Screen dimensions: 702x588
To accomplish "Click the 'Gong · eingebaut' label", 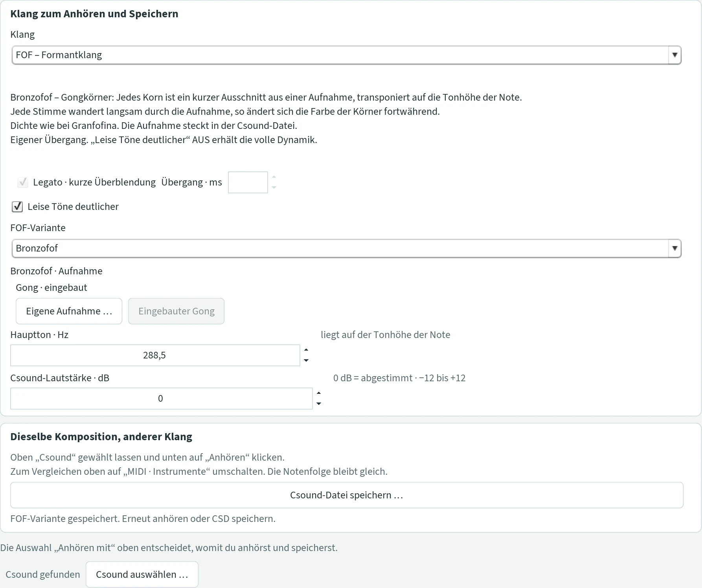I will (x=51, y=288).
